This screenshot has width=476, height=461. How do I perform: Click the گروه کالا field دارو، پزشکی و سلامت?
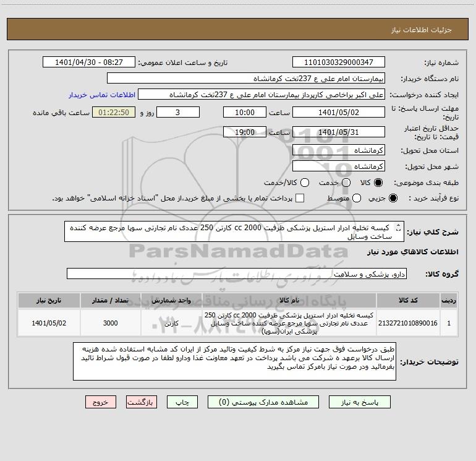237,274
